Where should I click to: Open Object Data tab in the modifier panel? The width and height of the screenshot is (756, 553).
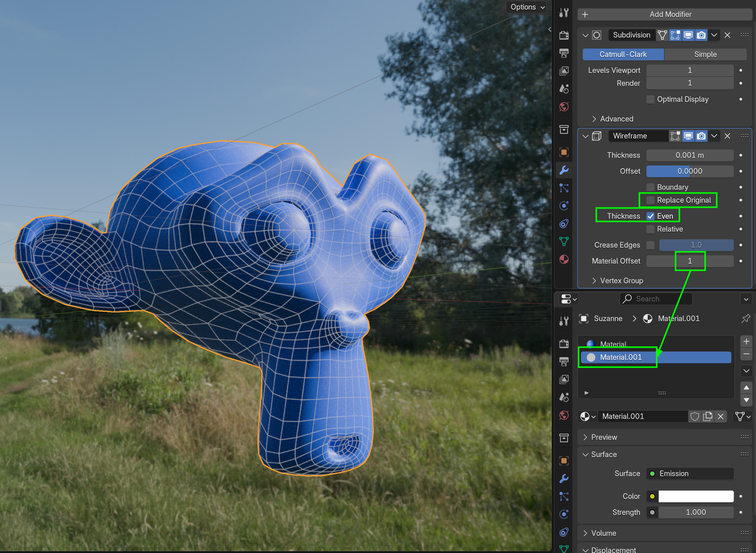[564, 241]
